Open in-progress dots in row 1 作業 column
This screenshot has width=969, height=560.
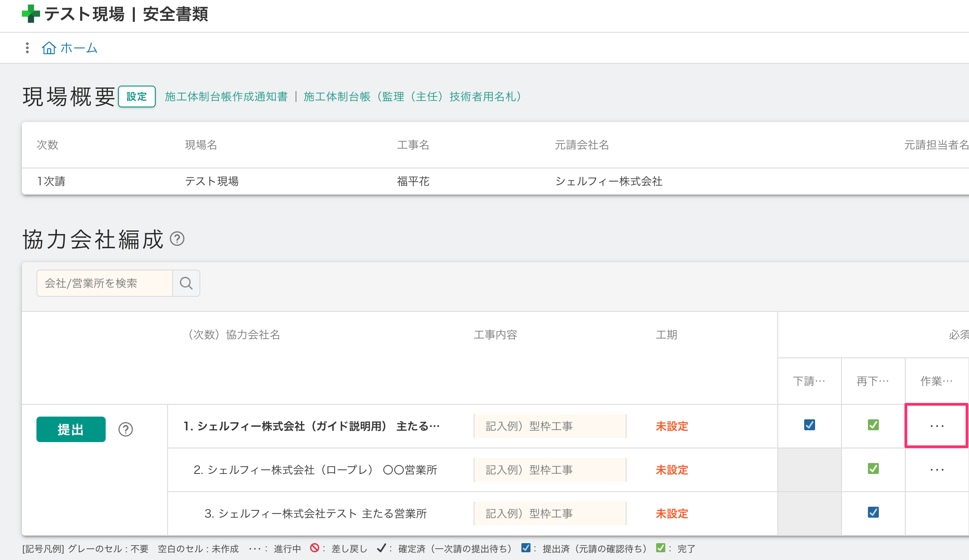[x=937, y=426]
